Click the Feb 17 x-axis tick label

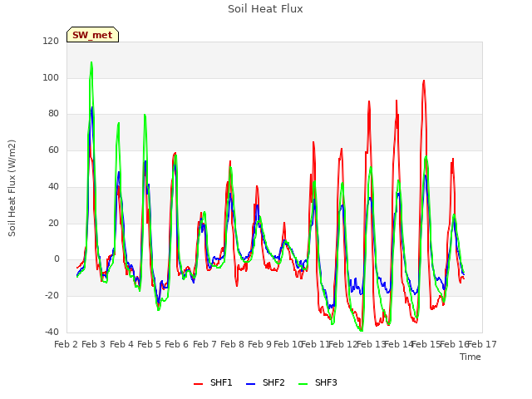point(482,344)
